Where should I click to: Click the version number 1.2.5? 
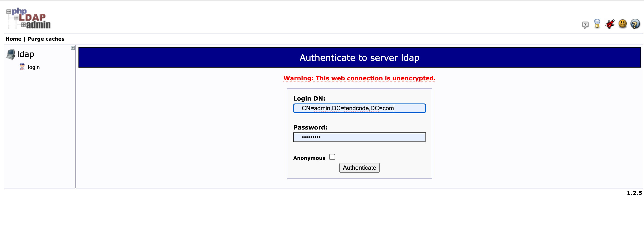point(634,193)
